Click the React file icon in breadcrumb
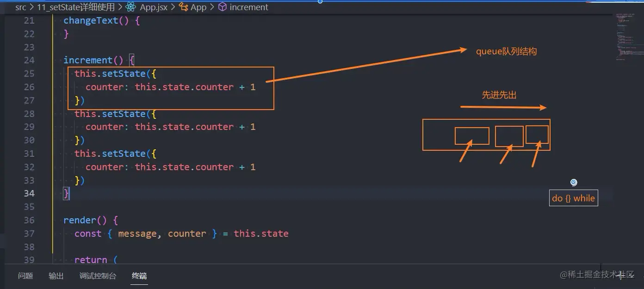 [131, 7]
